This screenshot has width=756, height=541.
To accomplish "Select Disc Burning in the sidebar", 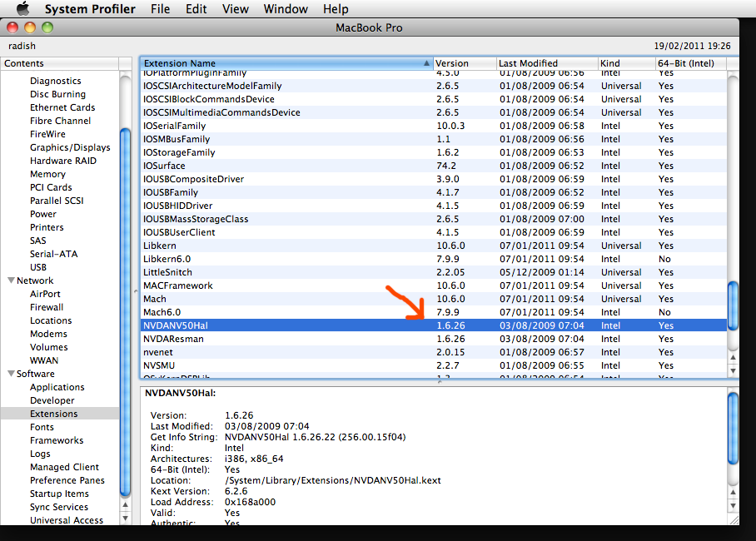I will [57, 94].
